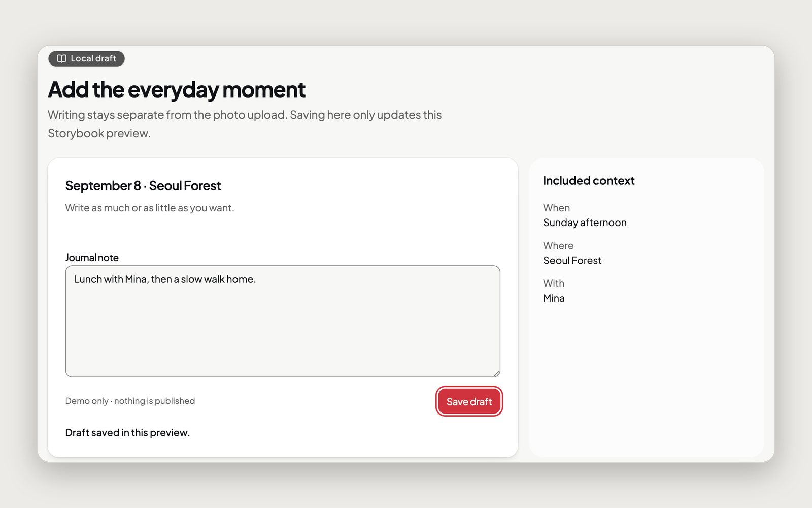Click the September 8 · Seoul Forest title

(143, 186)
